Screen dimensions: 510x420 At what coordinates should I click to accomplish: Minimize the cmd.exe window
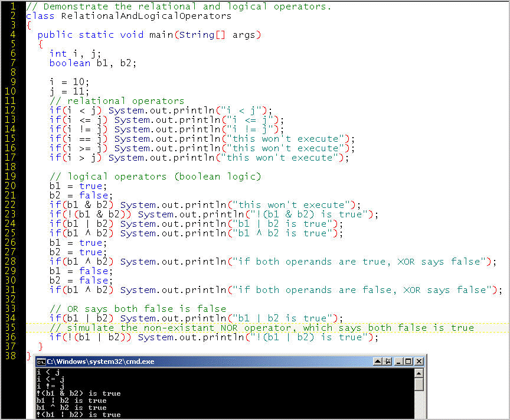click(x=398, y=362)
